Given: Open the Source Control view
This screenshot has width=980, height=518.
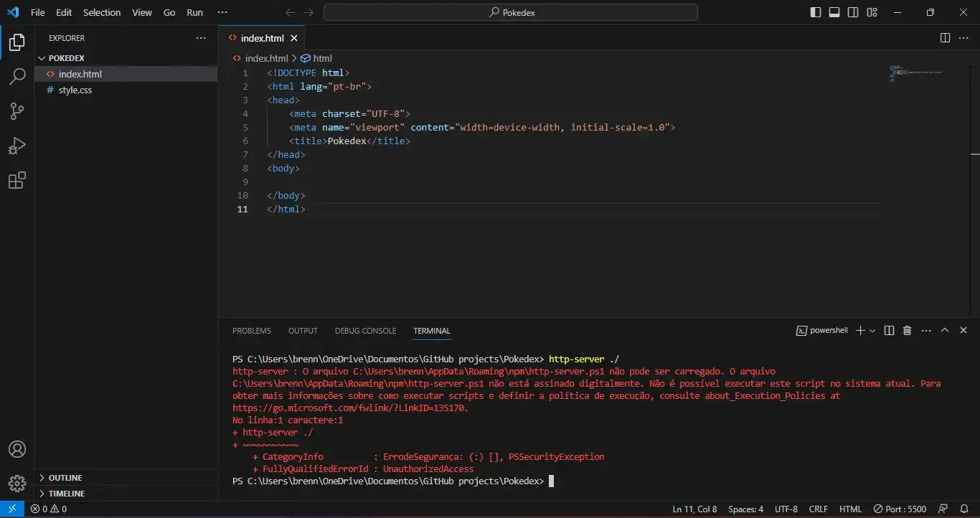Looking at the screenshot, I should (x=17, y=111).
